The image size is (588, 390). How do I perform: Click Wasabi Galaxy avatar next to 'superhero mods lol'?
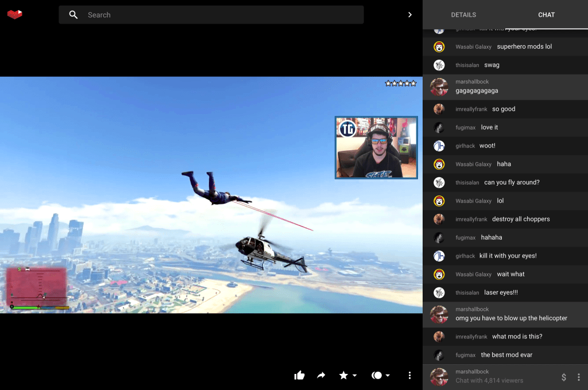[439, 47]
